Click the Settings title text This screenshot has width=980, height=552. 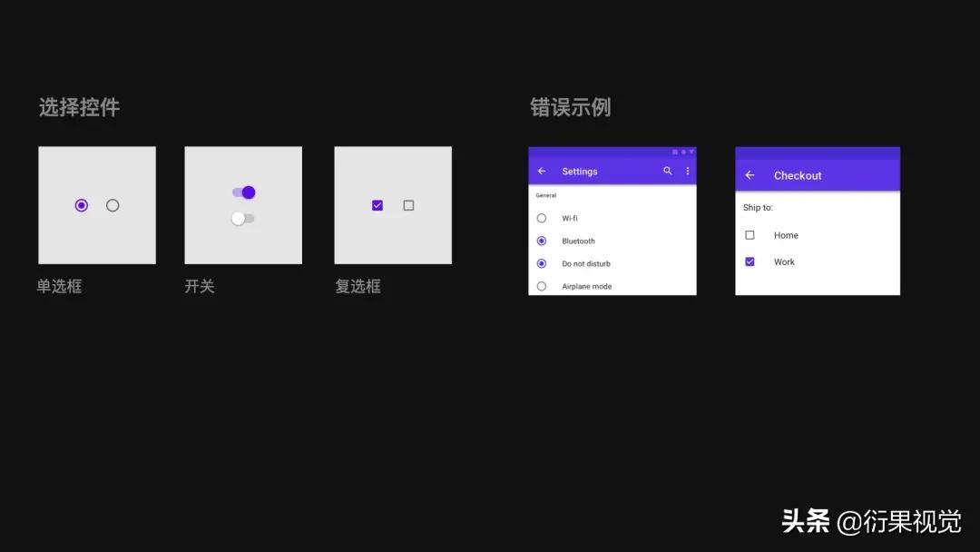580,171
